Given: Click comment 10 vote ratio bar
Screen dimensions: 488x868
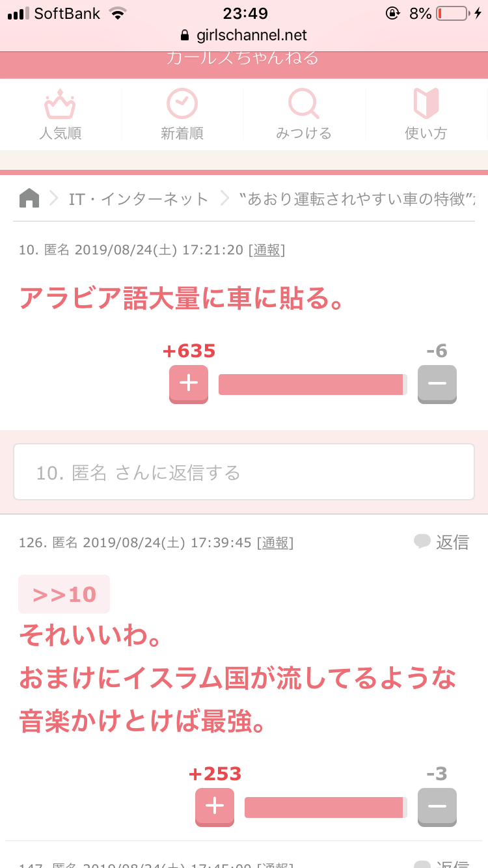Looking at the screenshot, I should tap(313, 385).
